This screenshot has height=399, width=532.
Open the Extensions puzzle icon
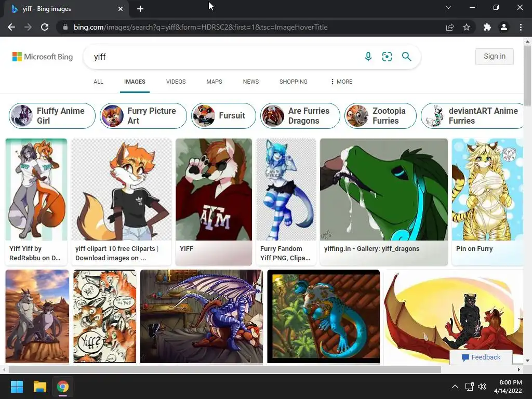coord(487,27)
